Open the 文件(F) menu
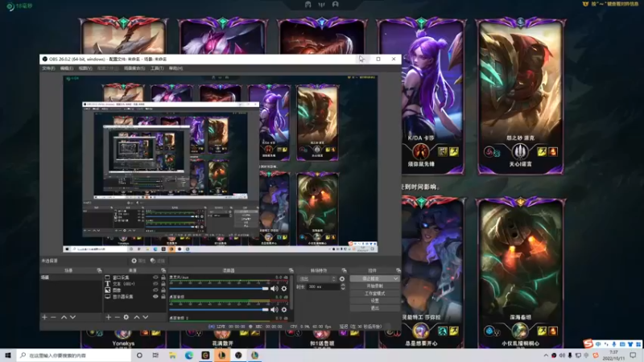The height and width of the screenshot is (362, 644). (48, 68)
